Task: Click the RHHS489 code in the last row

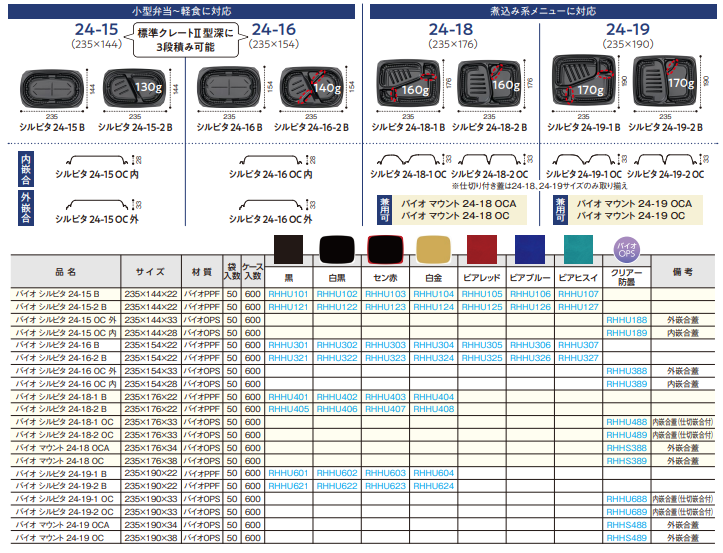Action: [x=626, y=537]
